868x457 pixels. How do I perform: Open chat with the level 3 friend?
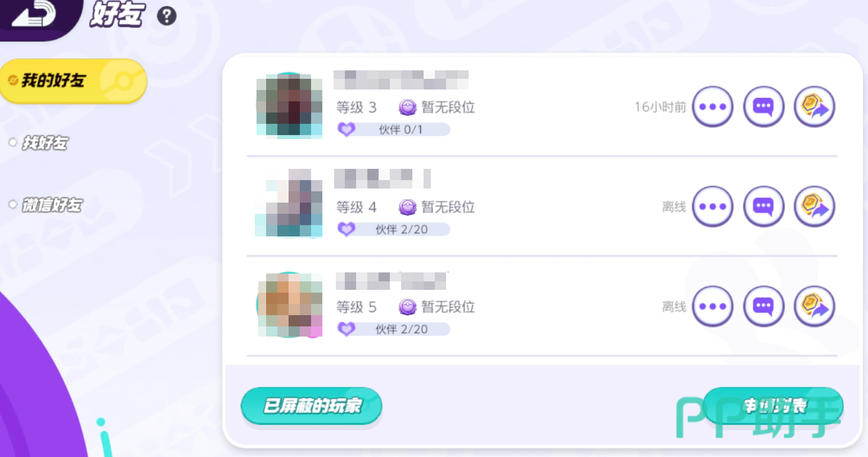click(x=763, y=107)
